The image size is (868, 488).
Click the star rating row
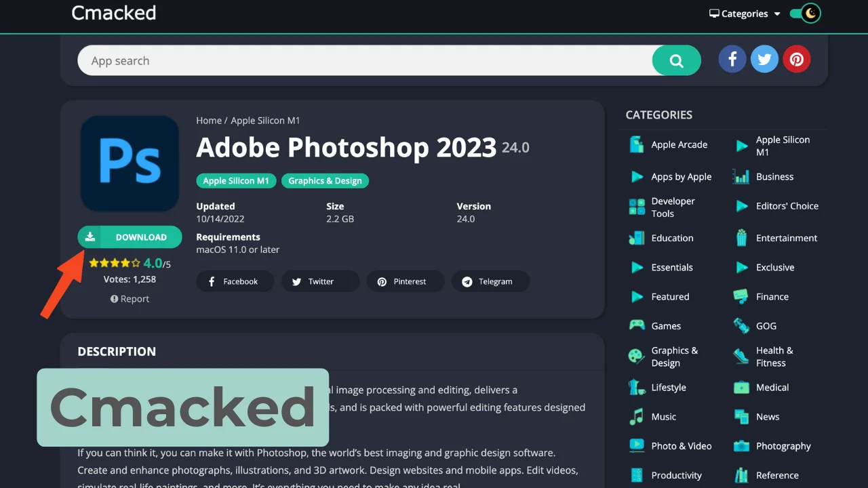115,263
